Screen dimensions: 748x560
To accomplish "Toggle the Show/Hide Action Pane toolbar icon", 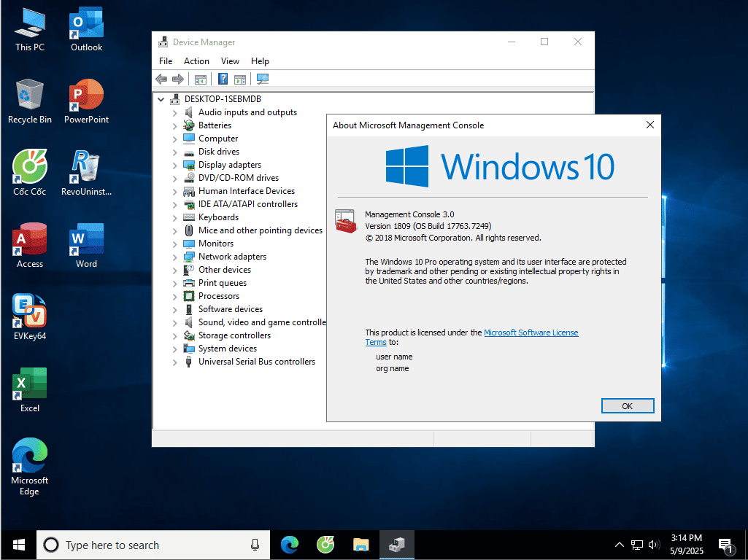I will [x=240, y=79].
